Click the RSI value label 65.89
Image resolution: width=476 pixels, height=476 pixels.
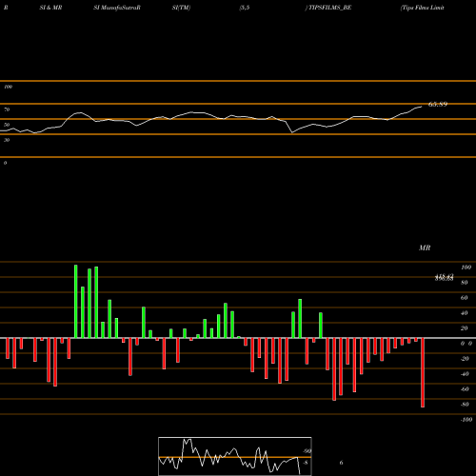click(438, 104)
